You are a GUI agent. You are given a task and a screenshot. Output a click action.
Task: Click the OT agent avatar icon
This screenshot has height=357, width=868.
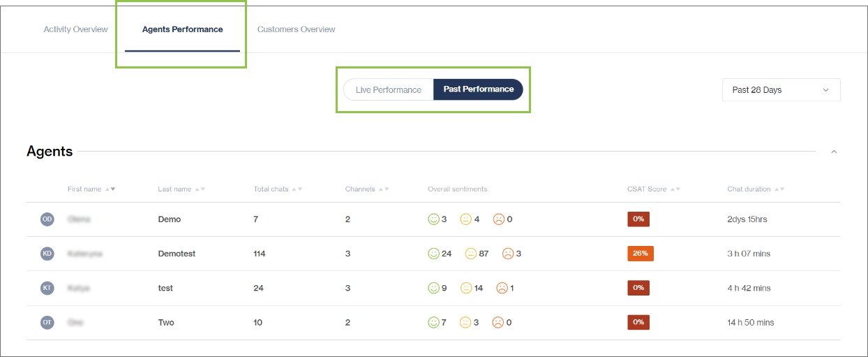pos(47,322)
